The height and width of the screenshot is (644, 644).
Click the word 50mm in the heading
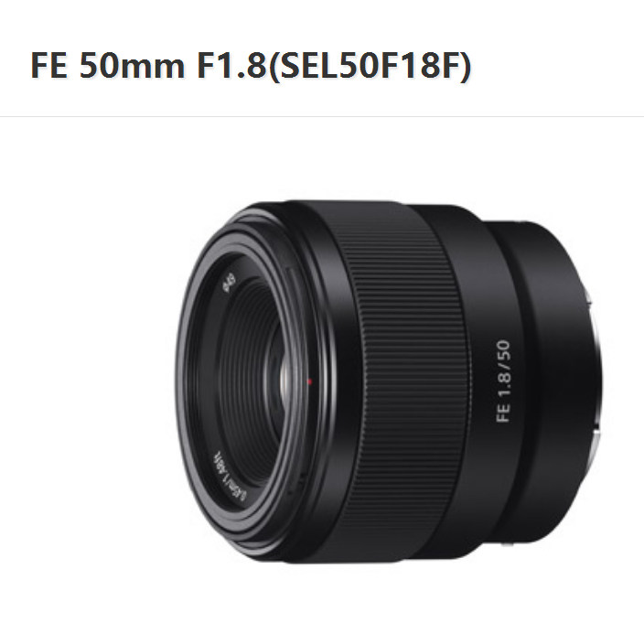click(x=132, y=66)
